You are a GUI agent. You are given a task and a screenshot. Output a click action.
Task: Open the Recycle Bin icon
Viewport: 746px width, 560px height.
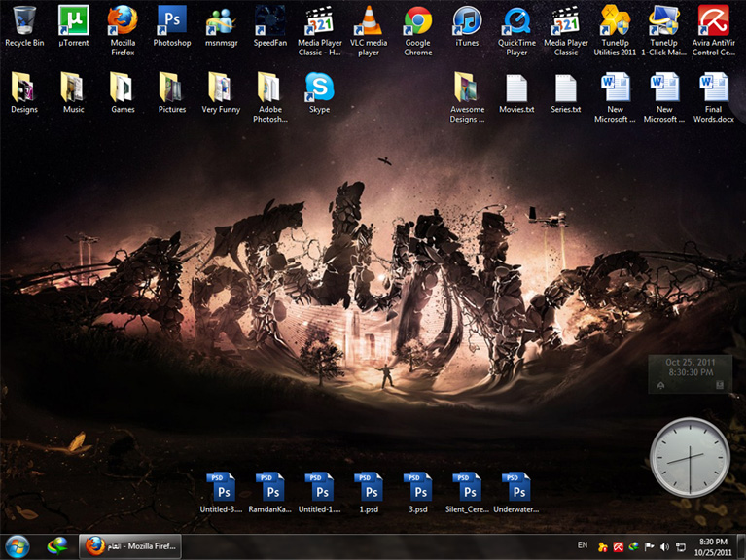(x=24, y=26)
